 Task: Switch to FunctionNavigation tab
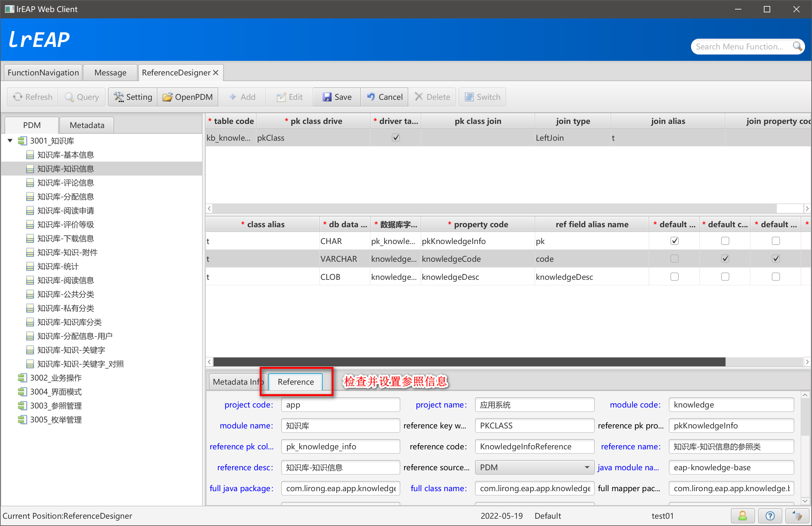pyautogui.click(x=43, y=73)
